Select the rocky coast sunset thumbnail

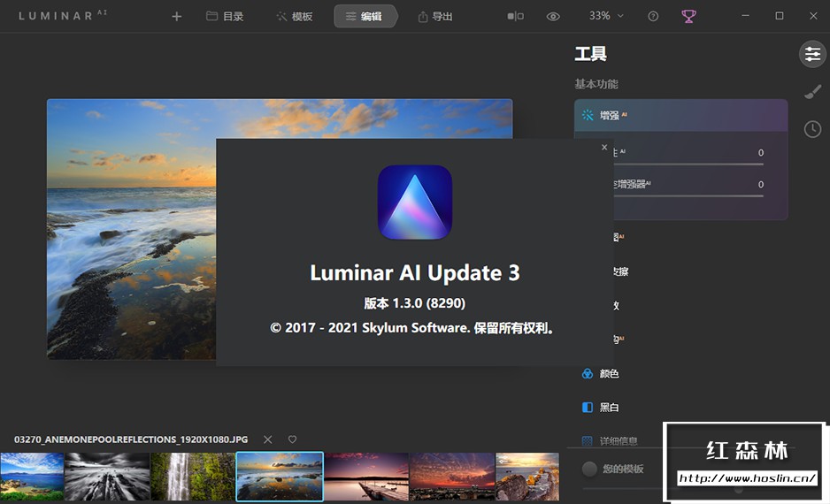pyautogui.click(x=527, y=476)
